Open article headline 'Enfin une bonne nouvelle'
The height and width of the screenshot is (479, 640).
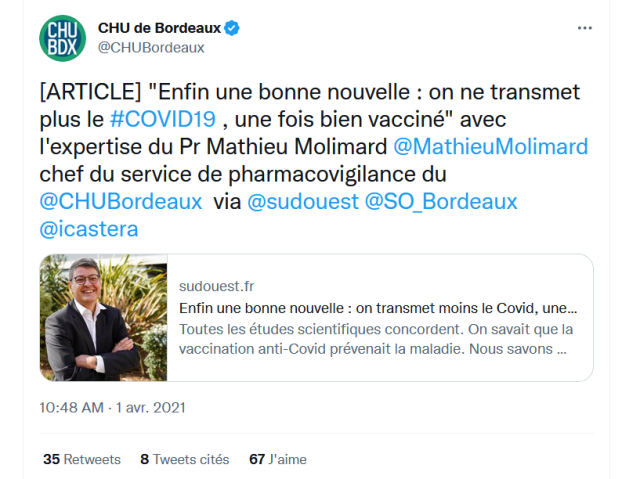[378, 308]
